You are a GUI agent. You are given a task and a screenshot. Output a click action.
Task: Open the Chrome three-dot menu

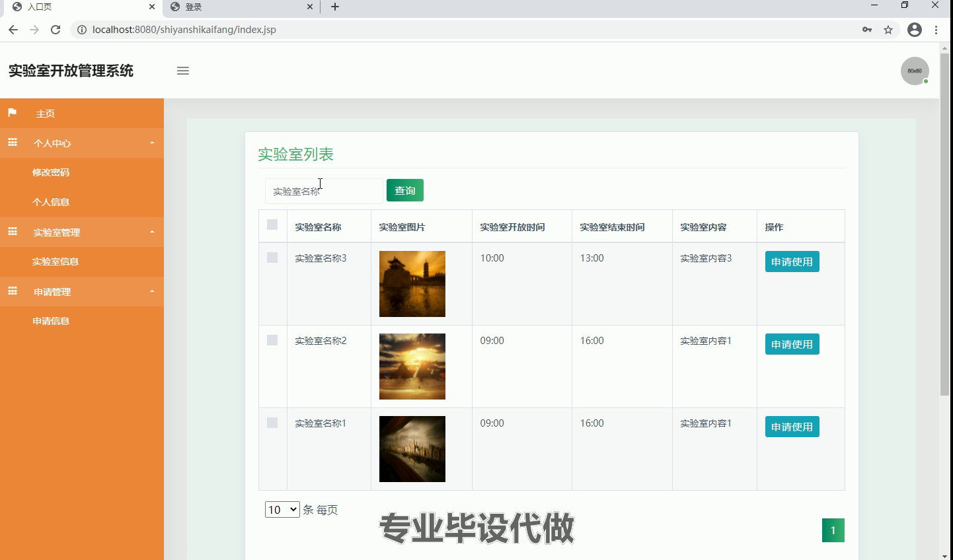coord(936,30)
